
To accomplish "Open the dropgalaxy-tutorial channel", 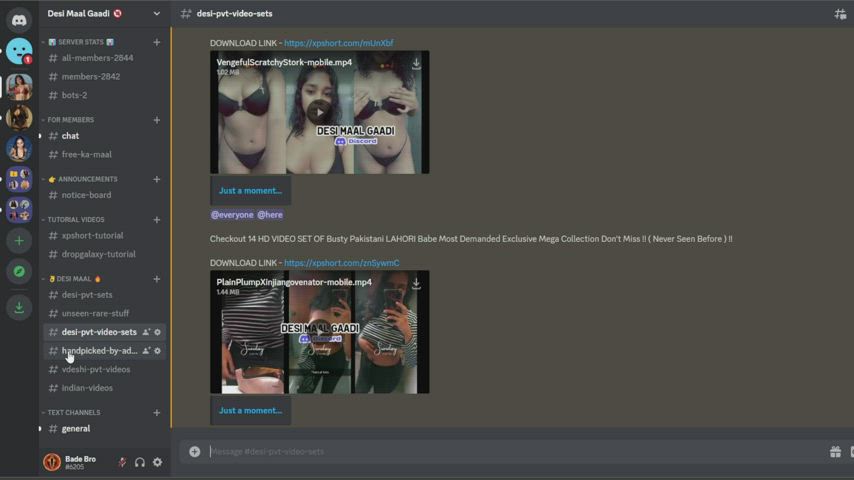I will tap(103, 254).
